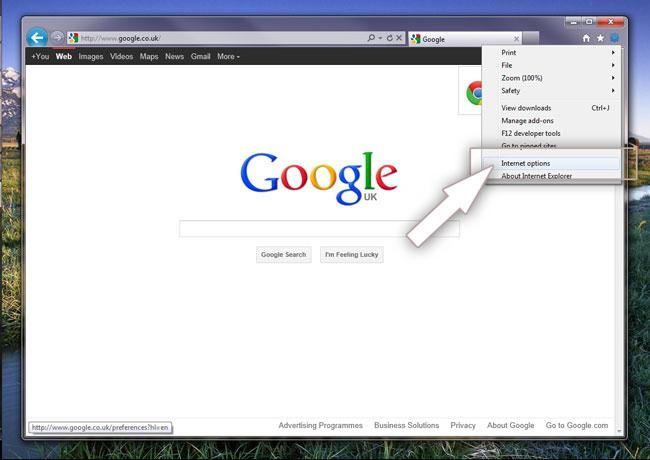Follow the Go to Google.com link
The image size is (650, 460).
point(577,426)
